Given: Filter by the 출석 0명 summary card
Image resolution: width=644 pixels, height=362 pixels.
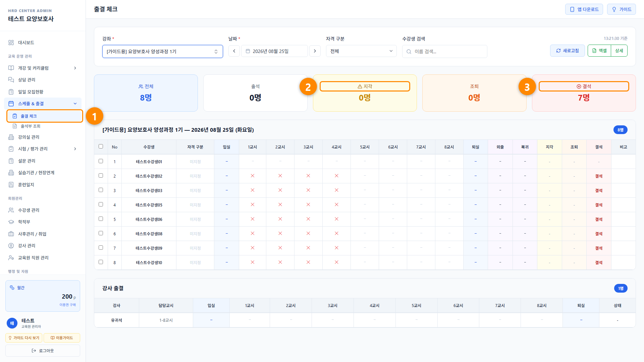Looking at the screenshot, I should [x=255, y=93].
